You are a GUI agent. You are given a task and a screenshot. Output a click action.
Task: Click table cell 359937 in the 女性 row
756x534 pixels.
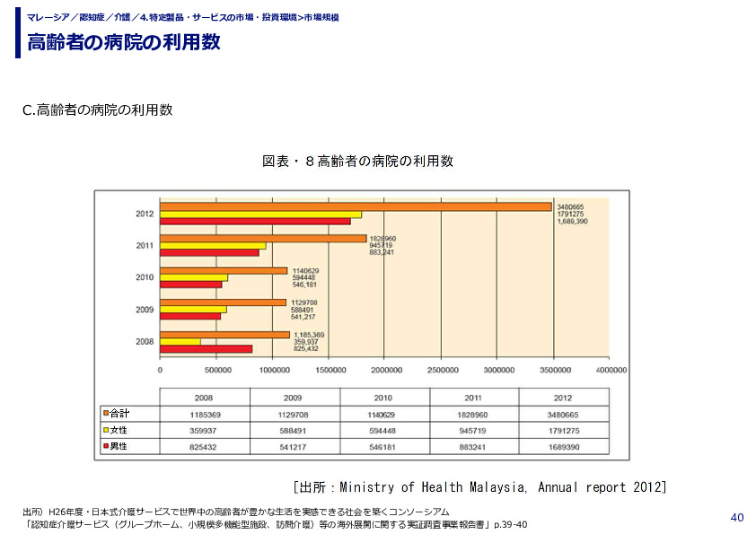tap(203, 431)
